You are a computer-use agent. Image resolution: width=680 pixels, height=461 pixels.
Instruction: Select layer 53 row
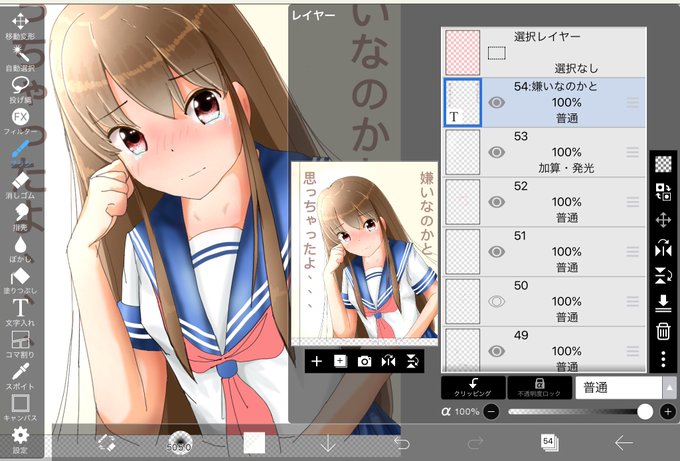click(544, 152)
